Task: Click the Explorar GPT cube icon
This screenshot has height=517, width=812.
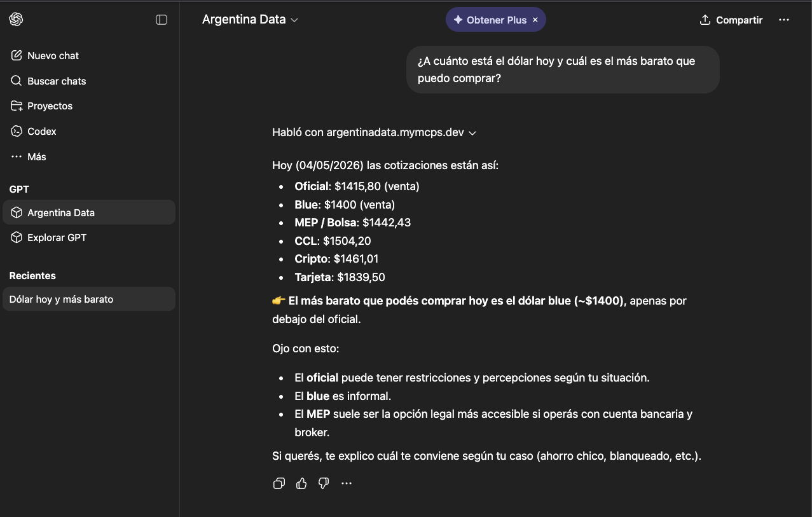Action: [x=17, y=237]
